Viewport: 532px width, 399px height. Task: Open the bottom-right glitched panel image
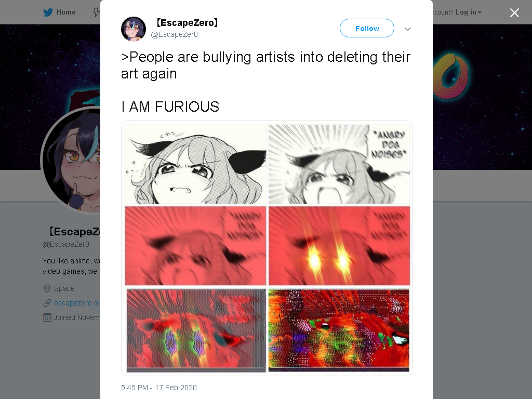pos(339,330)
